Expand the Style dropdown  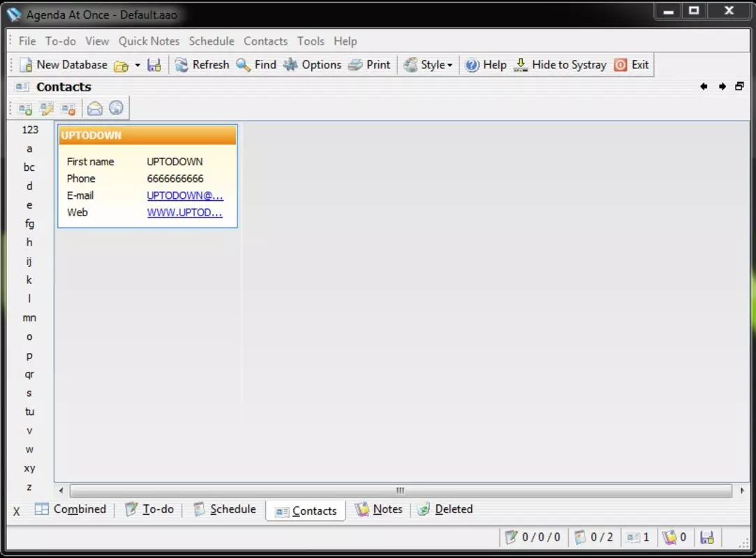point(429,65)
